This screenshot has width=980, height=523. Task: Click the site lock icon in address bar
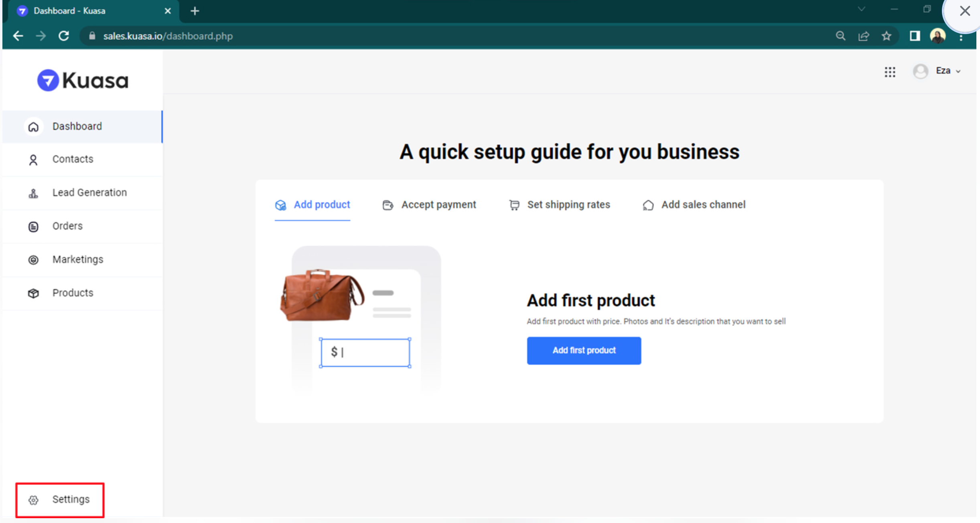pyautogui.click(x=92, y=36)
